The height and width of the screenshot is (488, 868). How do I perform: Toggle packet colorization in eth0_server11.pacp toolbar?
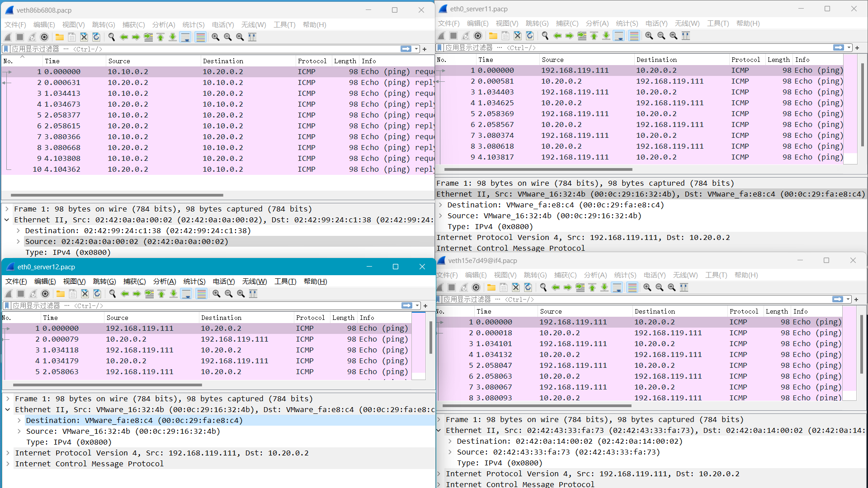click(x=634, y=36)
